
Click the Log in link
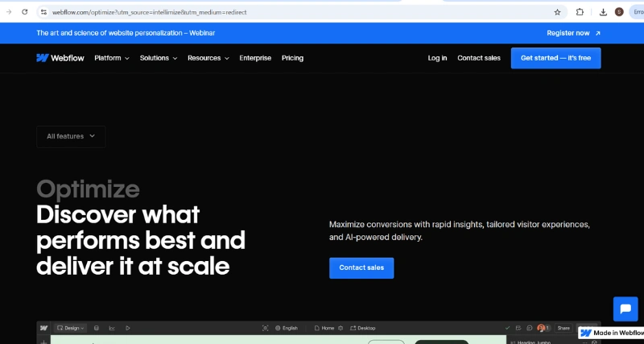pyautogui.click(x=437, y=58)
